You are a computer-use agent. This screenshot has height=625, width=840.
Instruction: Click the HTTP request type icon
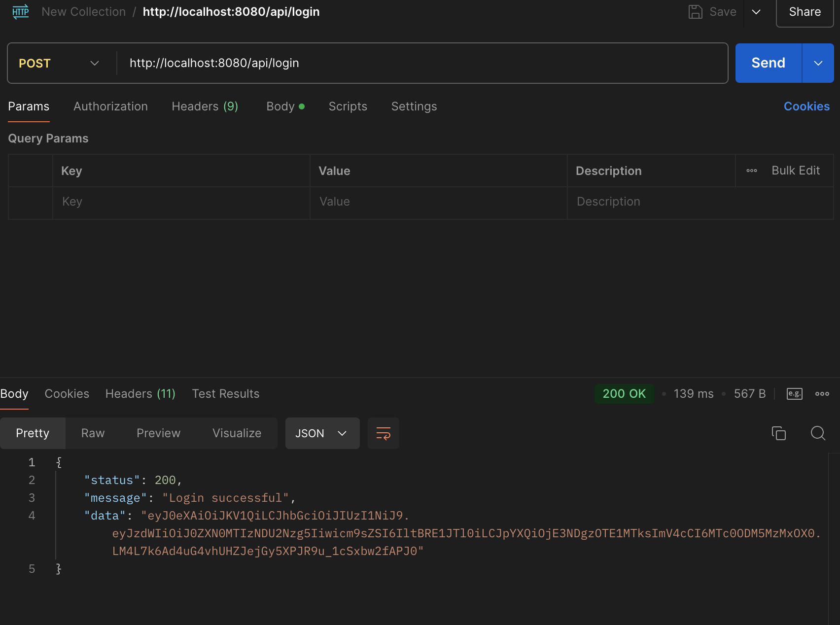pos(21,12)
